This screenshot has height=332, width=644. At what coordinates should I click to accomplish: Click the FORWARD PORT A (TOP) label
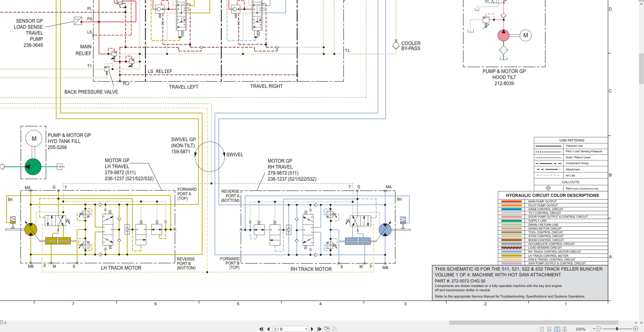[x=187, y=194]
